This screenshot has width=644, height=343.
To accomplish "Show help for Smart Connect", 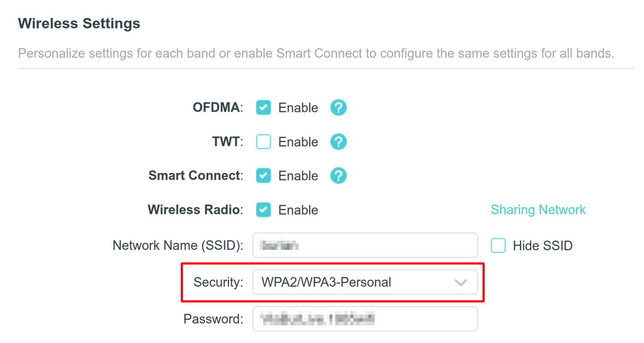I will coord(338,176).
